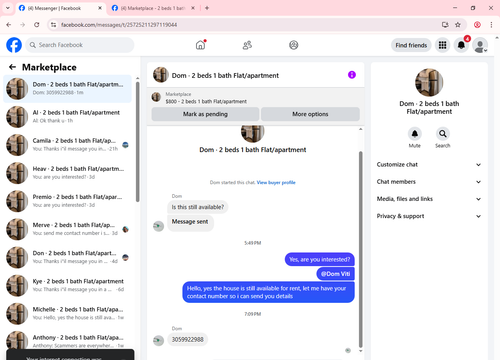Close the Marketplace browser tab
This screenshot has height=360, width=500.
[193, 8]
